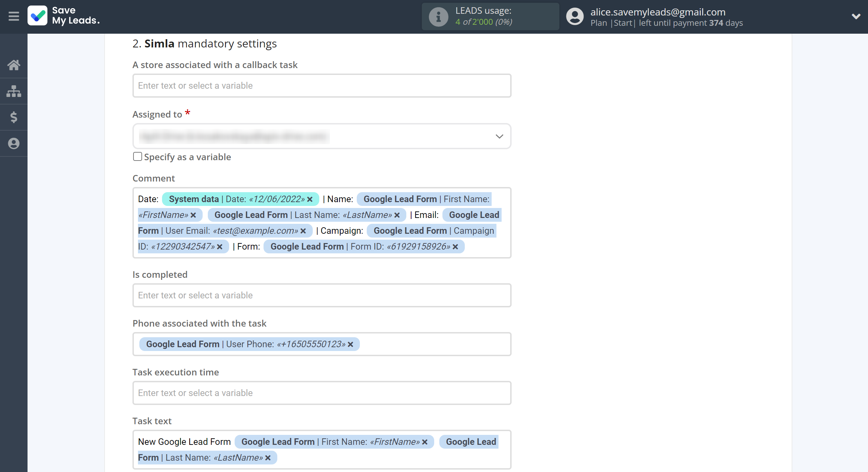This screenshot has height=472, width=868.
Task: Click the Plan Start payment info text
Action: coord(666,23)
